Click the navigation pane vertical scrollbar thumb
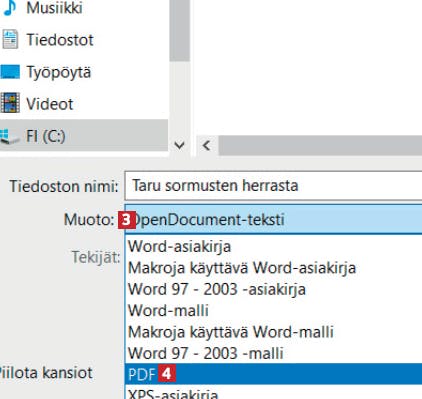The height and width of the screenshot is (399, 422). click(180, 31)
